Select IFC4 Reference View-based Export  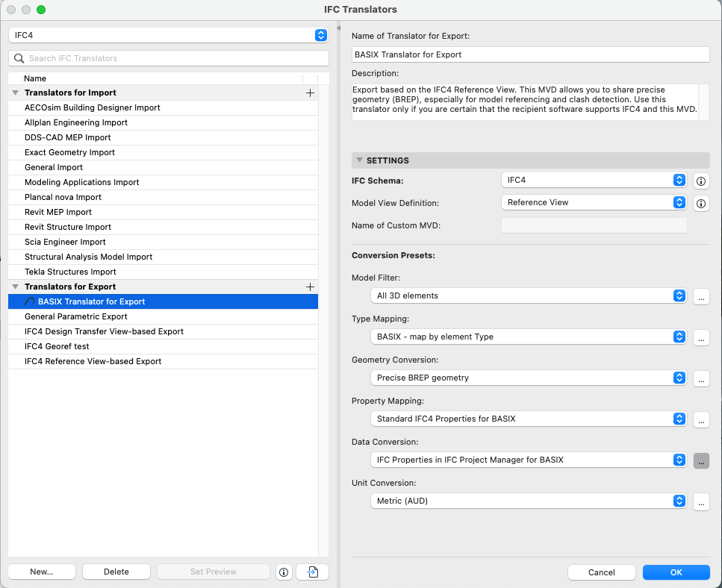click(x=163, y=362)
